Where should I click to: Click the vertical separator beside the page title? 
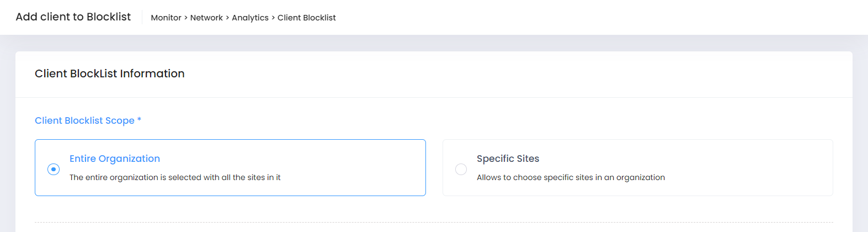(142, 17)
